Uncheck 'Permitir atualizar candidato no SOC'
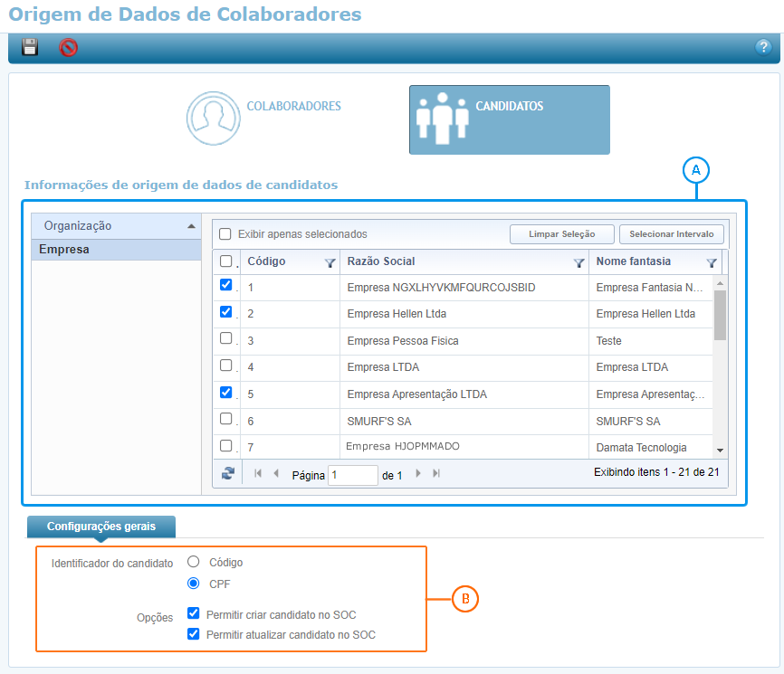 click(193, 634)
